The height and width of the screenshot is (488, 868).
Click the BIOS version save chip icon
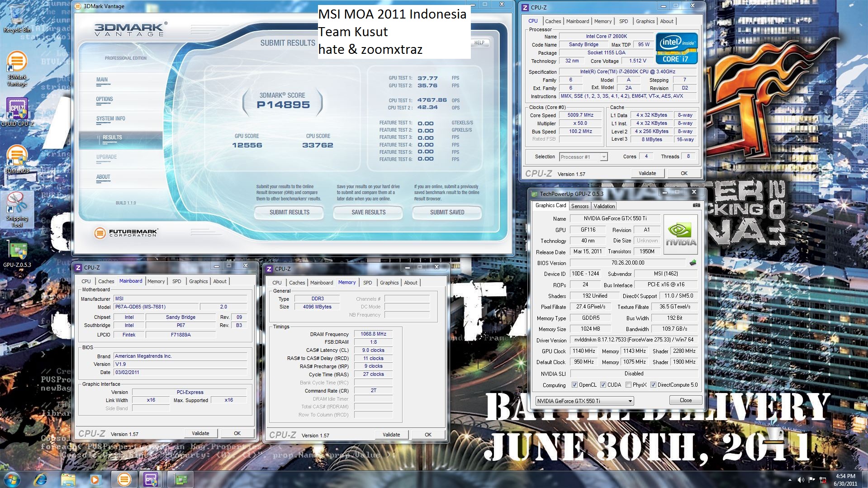tap(693, 263)
